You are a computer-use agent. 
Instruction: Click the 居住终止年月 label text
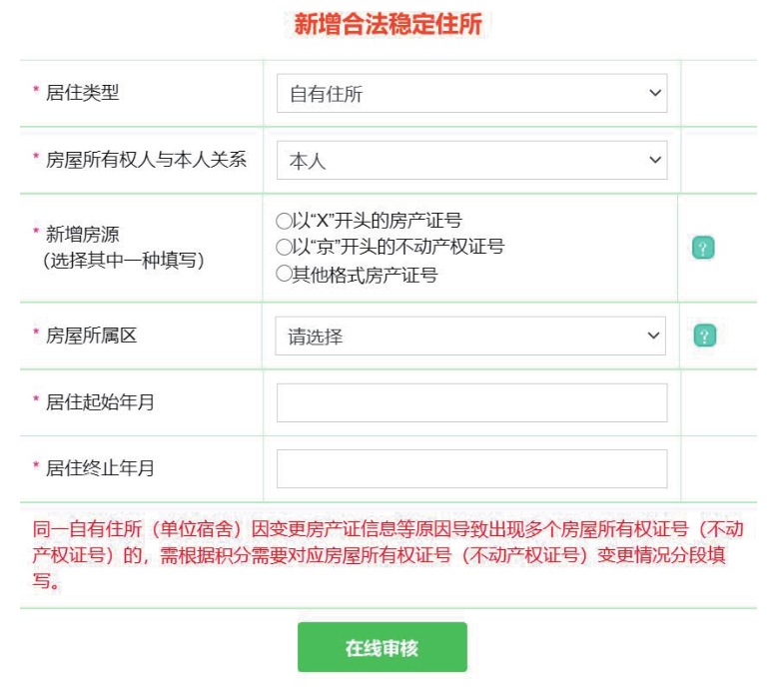pyautogui.click(x=101, y=467)
